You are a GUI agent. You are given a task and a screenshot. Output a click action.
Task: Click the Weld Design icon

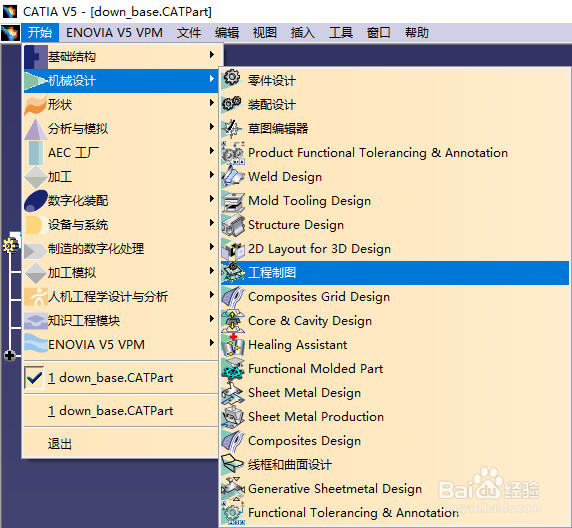pos(233,177)
